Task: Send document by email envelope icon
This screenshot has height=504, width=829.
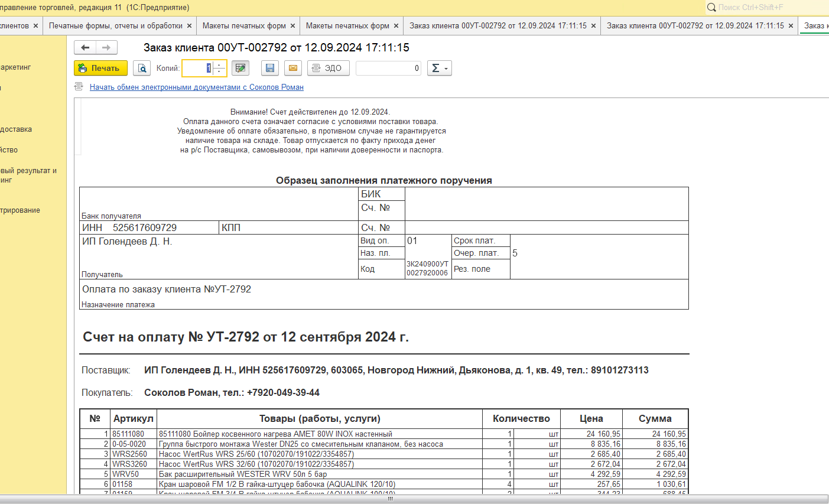Action: coord(292,69)
